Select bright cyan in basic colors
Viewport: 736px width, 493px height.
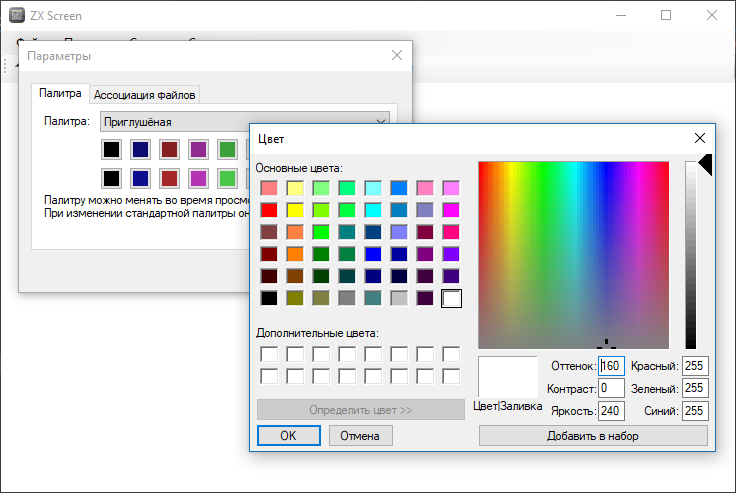(373, 210)
